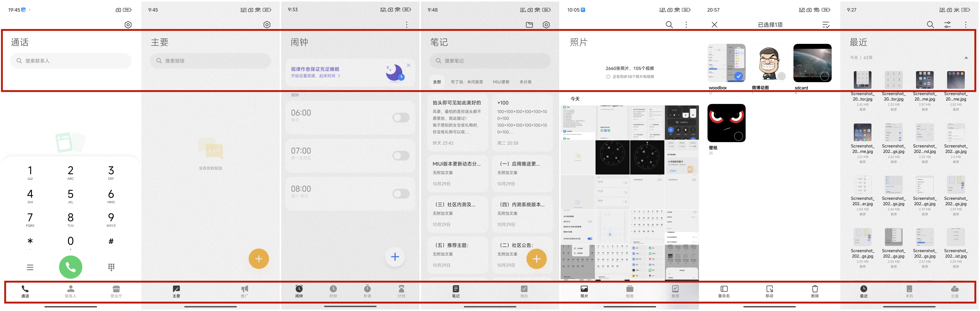The width and height of the screenshot is (980, 311).
Task: Add a new alarm with the white plus button
Action: 395,257
